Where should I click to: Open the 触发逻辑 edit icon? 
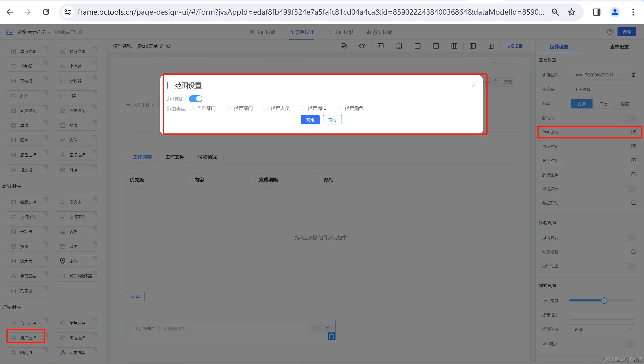pos(633,175)
